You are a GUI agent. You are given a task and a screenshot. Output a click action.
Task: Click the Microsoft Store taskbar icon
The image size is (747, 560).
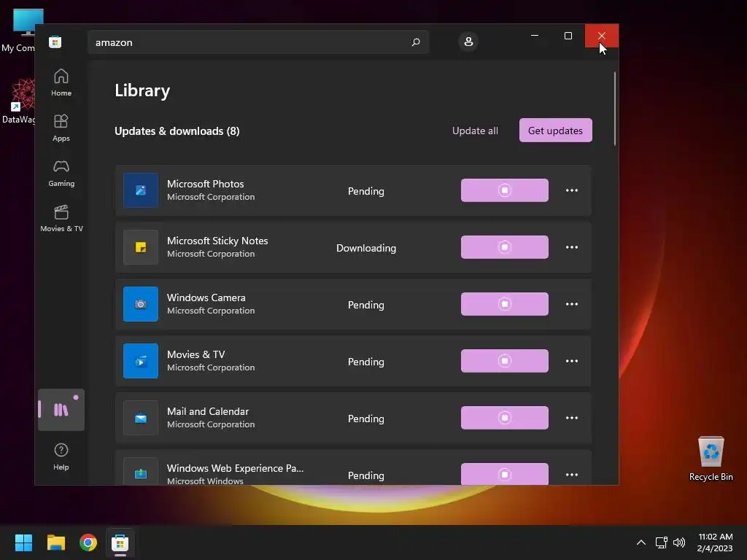click(x=120, y=542)
